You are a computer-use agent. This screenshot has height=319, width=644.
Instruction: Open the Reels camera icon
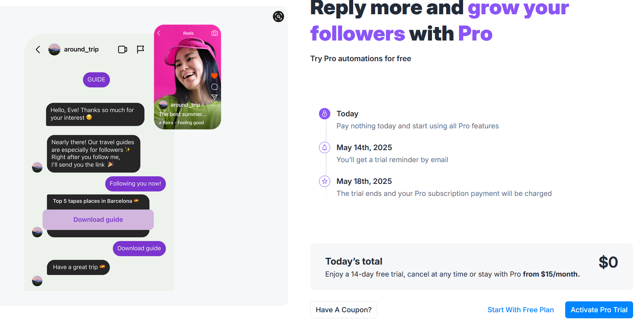pos(215,33)
